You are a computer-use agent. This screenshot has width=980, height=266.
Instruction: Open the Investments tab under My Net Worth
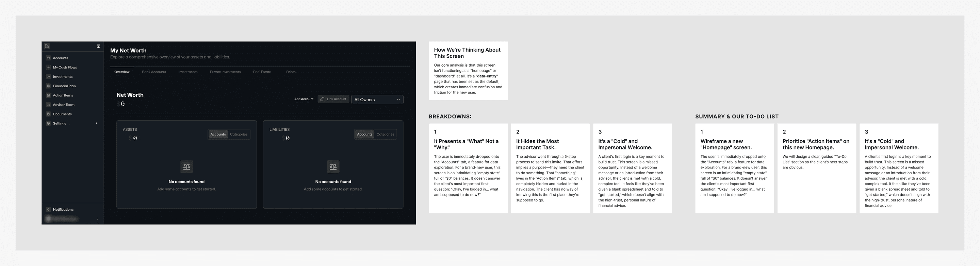click(x=188, y=72)
